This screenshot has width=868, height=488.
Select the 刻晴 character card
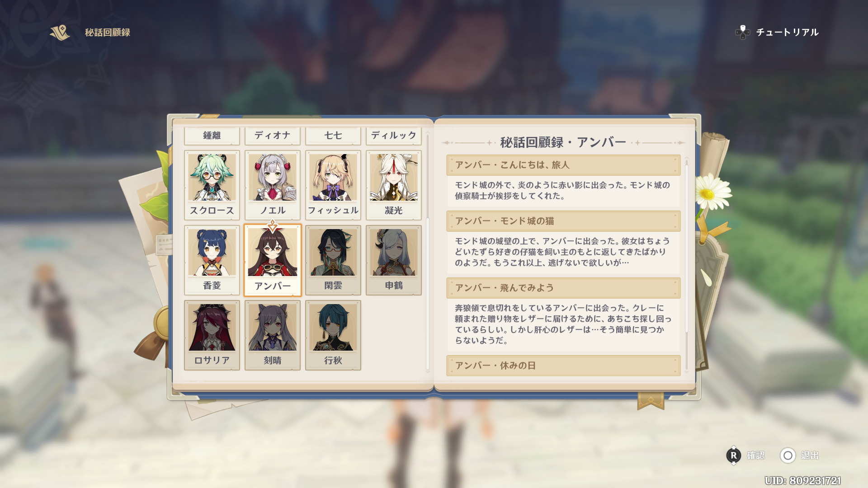coord(273,335)
